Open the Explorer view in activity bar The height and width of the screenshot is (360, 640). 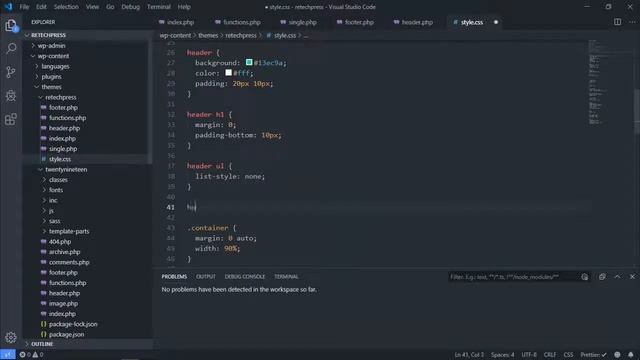point(11,26)
